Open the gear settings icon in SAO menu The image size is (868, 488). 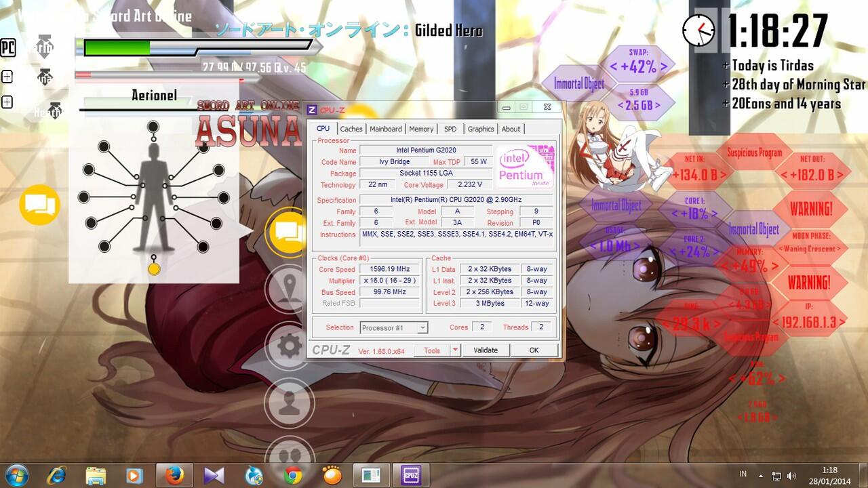point(290,346)
